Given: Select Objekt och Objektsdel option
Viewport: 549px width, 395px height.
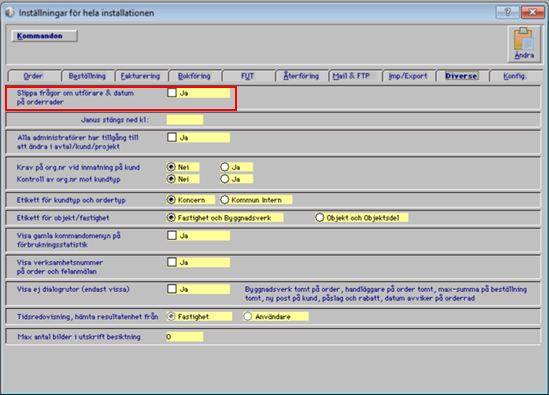Looking at the screenshot, I should tap(319, 217).
